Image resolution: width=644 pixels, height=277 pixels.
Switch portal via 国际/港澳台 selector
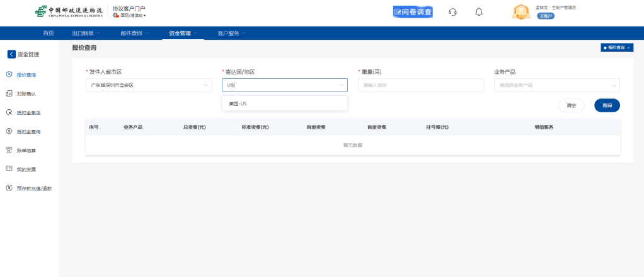130,15
